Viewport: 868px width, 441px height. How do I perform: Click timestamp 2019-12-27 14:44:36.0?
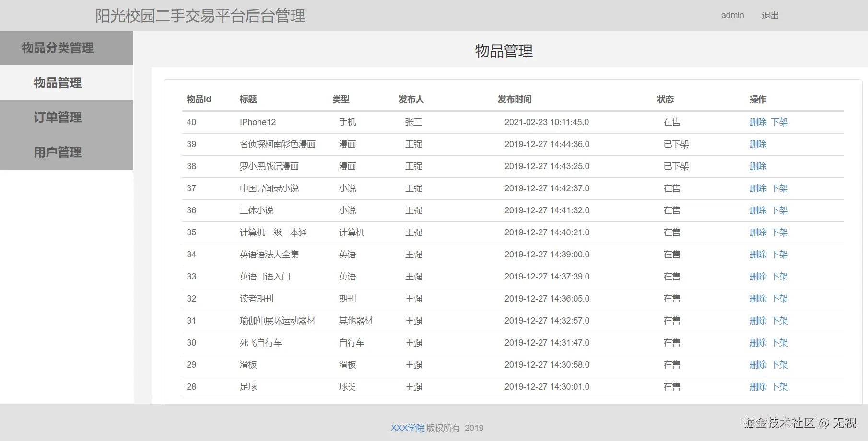point(547,144)
